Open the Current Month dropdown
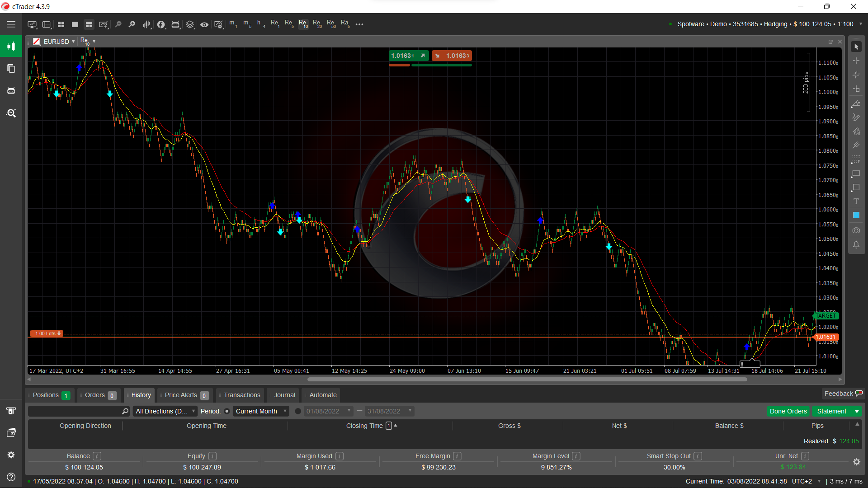 click(261, 411)
